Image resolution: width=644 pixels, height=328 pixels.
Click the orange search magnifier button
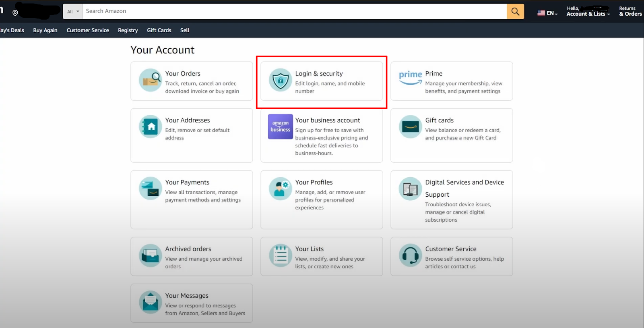515,11
